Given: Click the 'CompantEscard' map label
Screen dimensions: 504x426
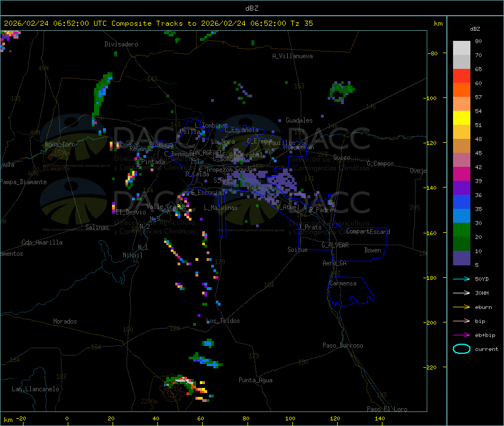Looking at the screenshot, I should [x=368, y=231].
